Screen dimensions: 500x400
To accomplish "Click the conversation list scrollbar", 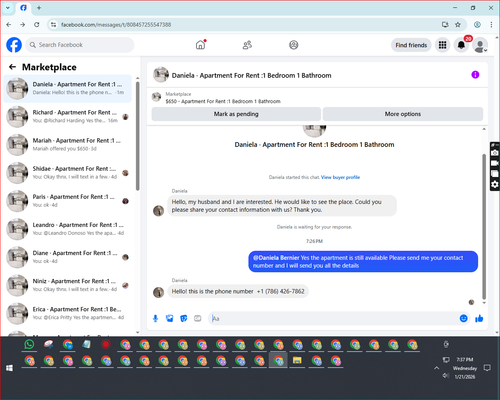I will [x=137, y=136].
